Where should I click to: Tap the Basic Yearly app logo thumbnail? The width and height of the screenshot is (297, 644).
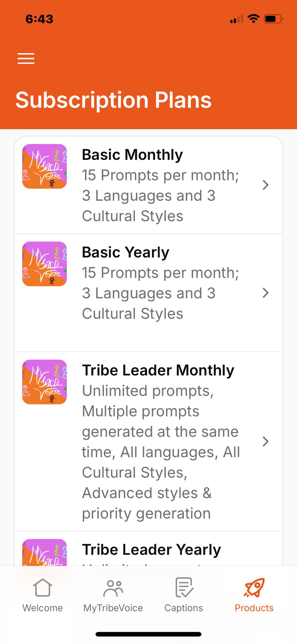44,264
